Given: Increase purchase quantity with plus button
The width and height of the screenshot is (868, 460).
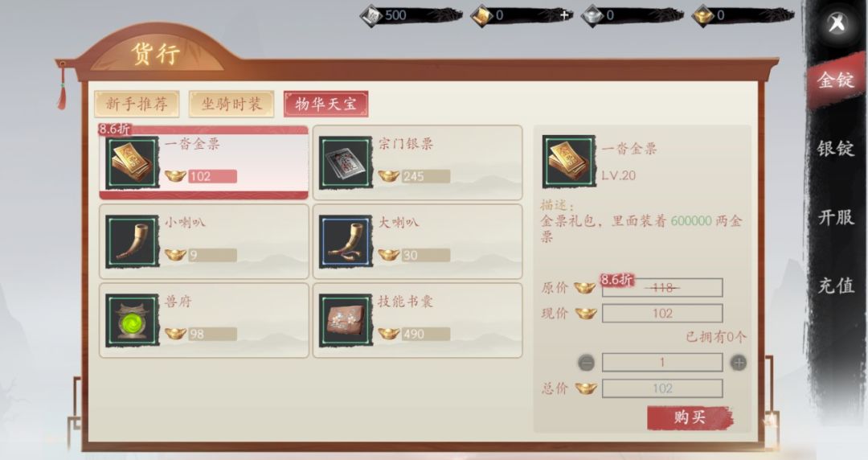Looking at the screenshot, I should 739,363.
